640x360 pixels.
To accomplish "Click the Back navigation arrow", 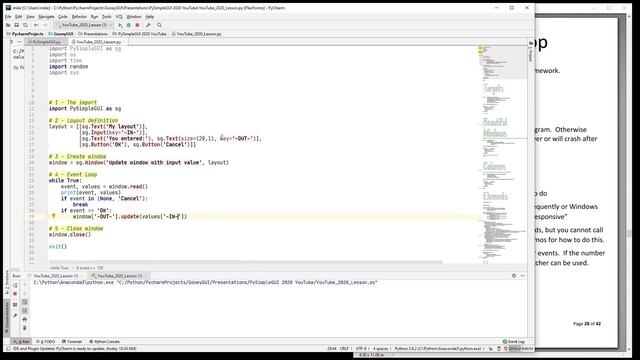I will click(36, 25).
